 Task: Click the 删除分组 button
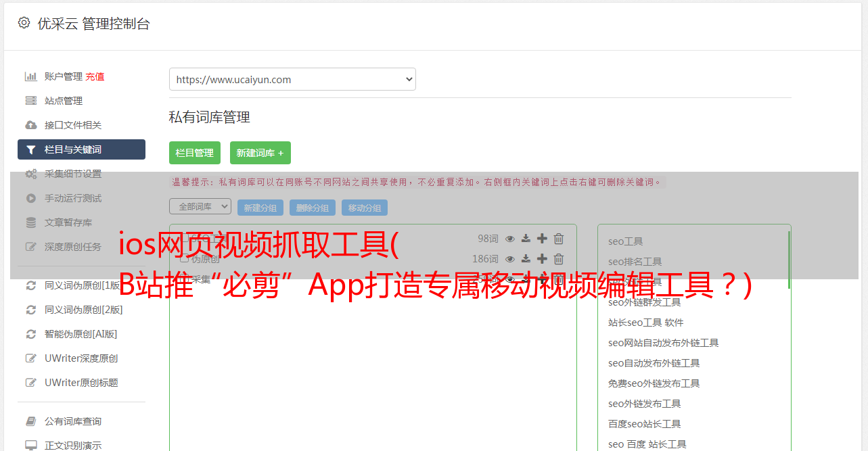click(313, 208)
